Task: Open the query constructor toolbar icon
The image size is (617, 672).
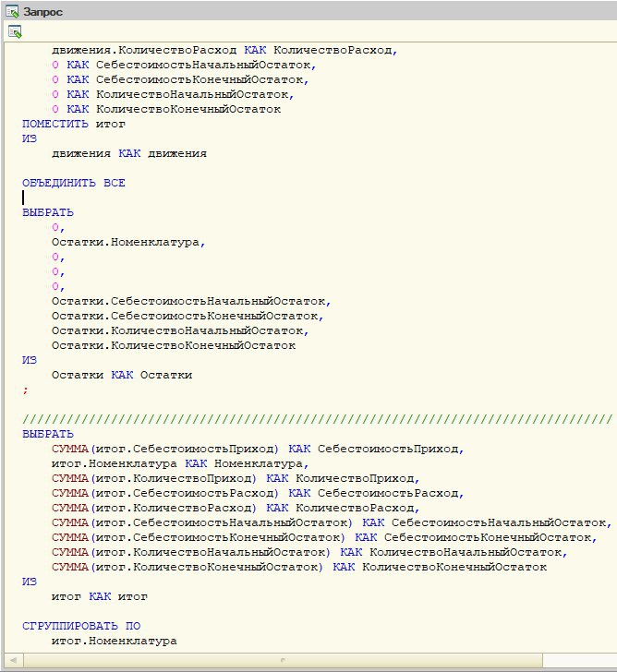Action: (15, 32)
